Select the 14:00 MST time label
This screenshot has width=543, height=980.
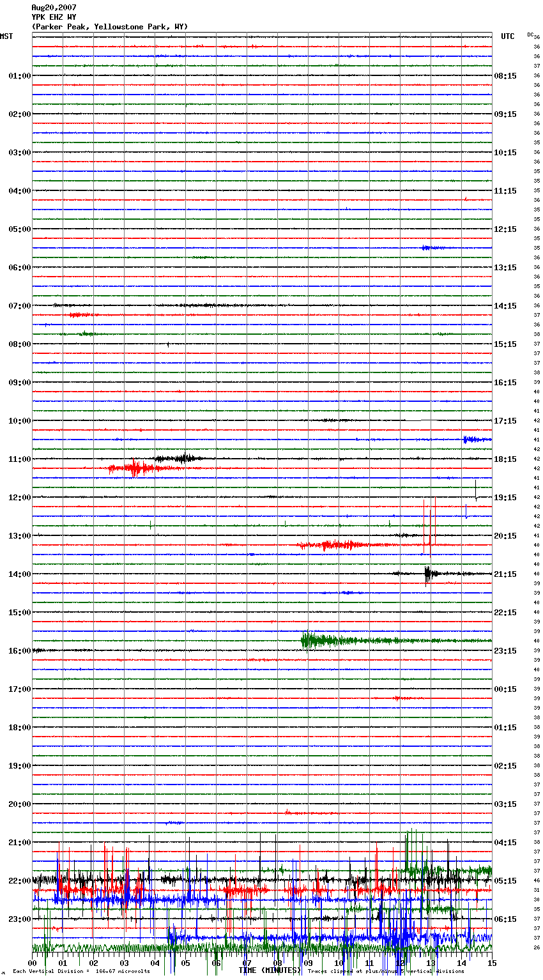pos(20,574)
